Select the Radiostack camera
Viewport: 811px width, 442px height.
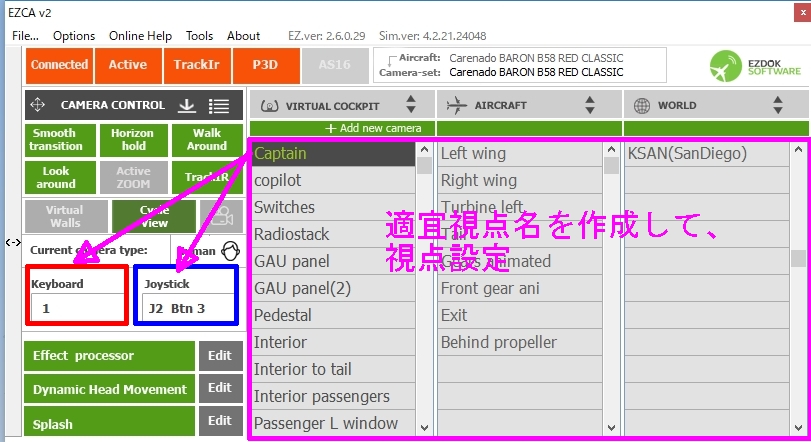tap(334, 234)
